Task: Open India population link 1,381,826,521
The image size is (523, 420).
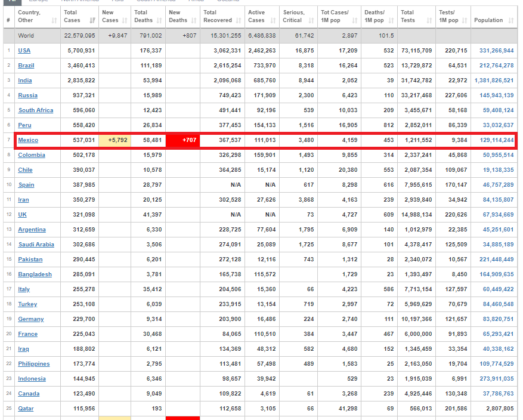Action: tap(494, 81)
